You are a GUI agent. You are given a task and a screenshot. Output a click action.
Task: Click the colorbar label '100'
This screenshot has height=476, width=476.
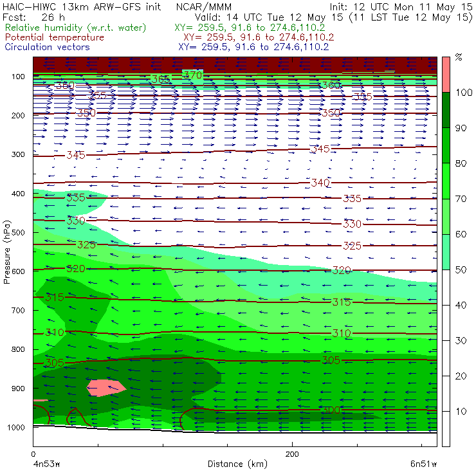(464, 93)
